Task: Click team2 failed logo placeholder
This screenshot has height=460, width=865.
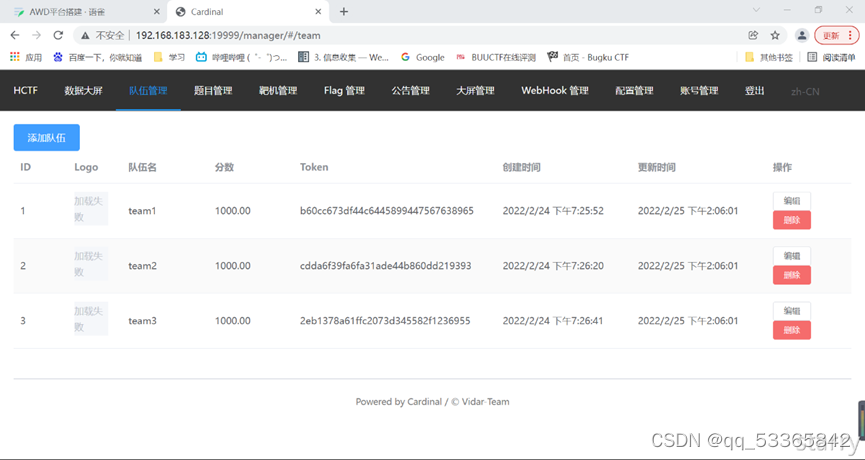Action: [91, 264]
